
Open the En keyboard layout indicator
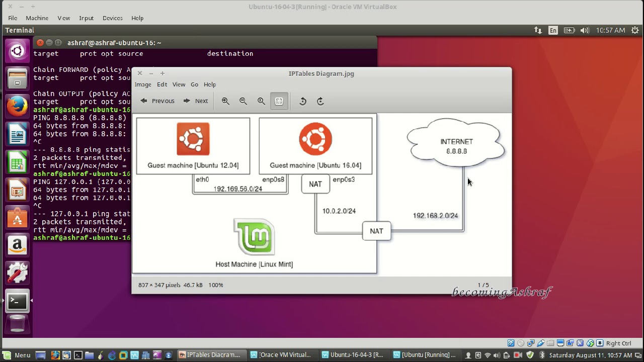coord(553,31)
